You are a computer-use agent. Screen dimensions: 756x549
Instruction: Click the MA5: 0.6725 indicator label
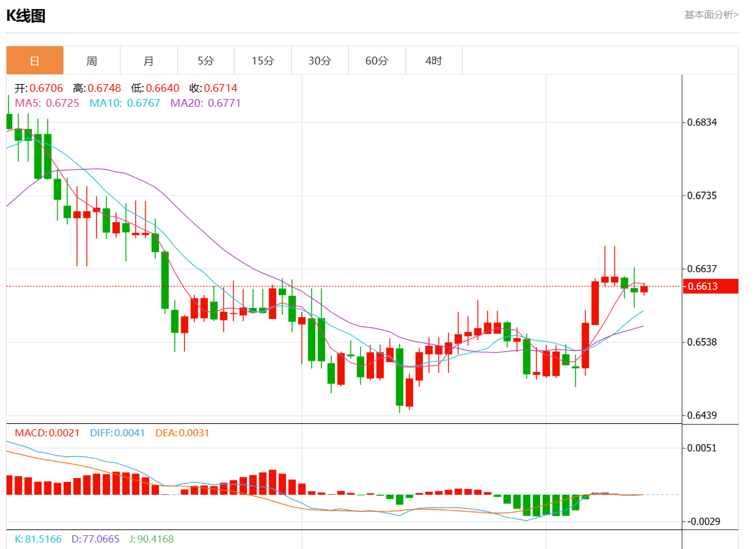[x=47, y=103]
